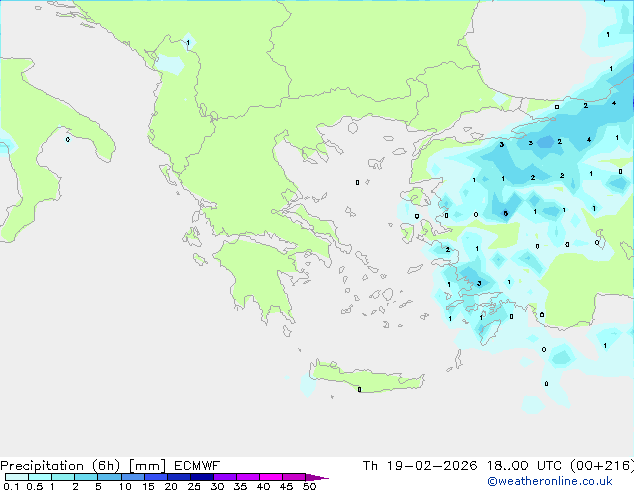Select the 30–35 mm purple legend swatch

[x=225, y=477]
